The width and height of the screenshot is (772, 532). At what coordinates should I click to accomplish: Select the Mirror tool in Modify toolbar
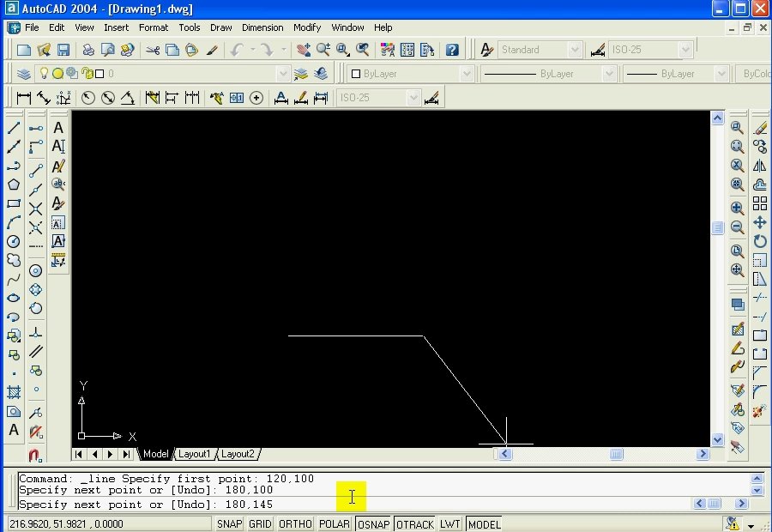(760, 166)
